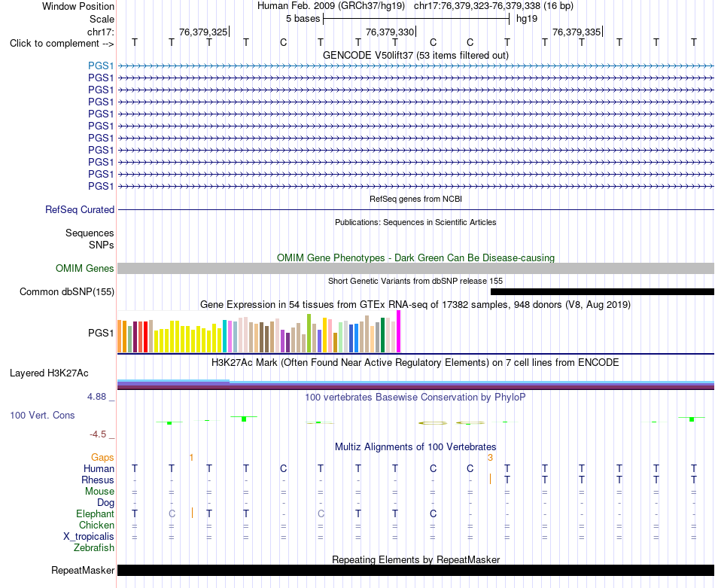Click the 76,379,325 position marker
Screen dimensions: 715x588
click(x=203, y=32)
